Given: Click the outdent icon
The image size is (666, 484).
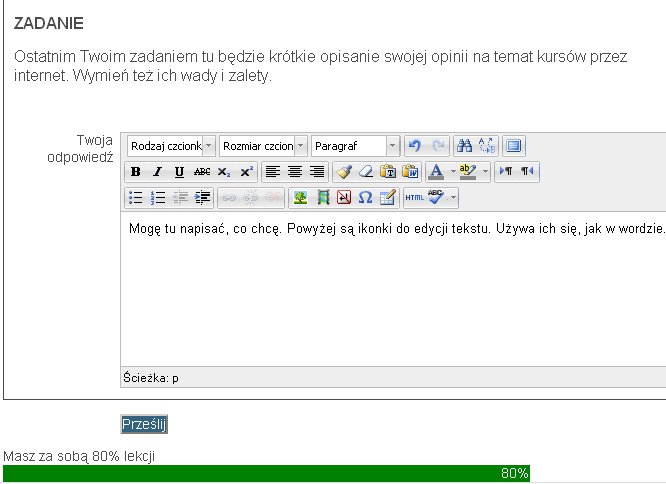Looking at the screenshot, I should (180, 197).
